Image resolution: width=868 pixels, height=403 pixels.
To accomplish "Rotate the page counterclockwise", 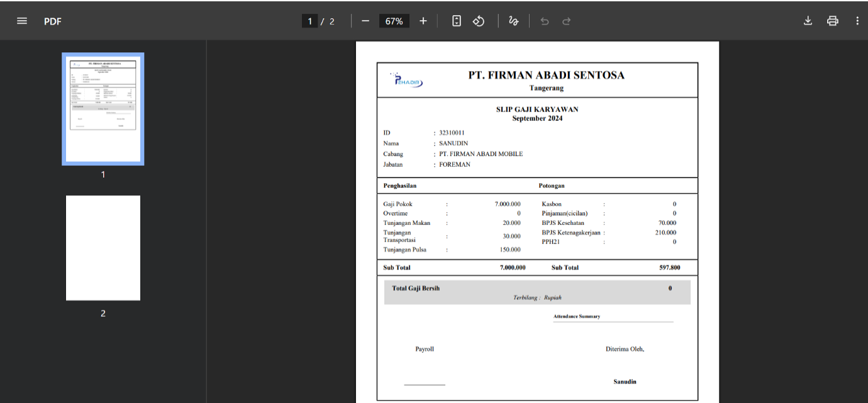I will point(479,20).
